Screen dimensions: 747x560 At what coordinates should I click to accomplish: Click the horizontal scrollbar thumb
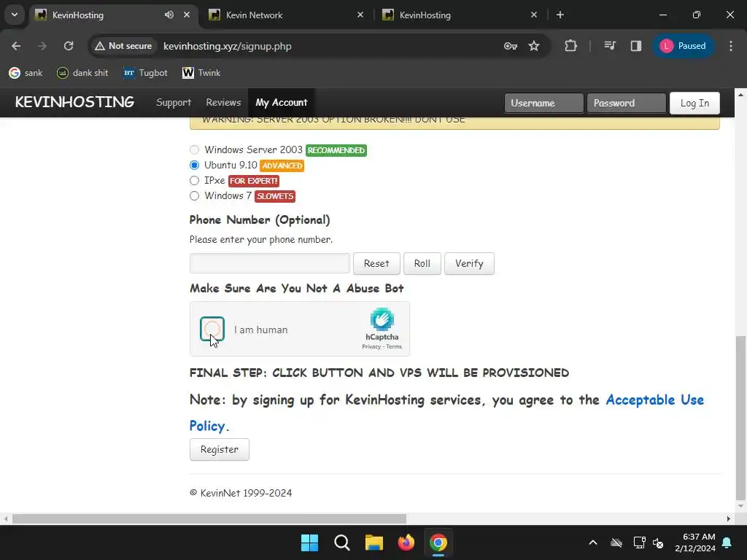[x=209, y=518]
